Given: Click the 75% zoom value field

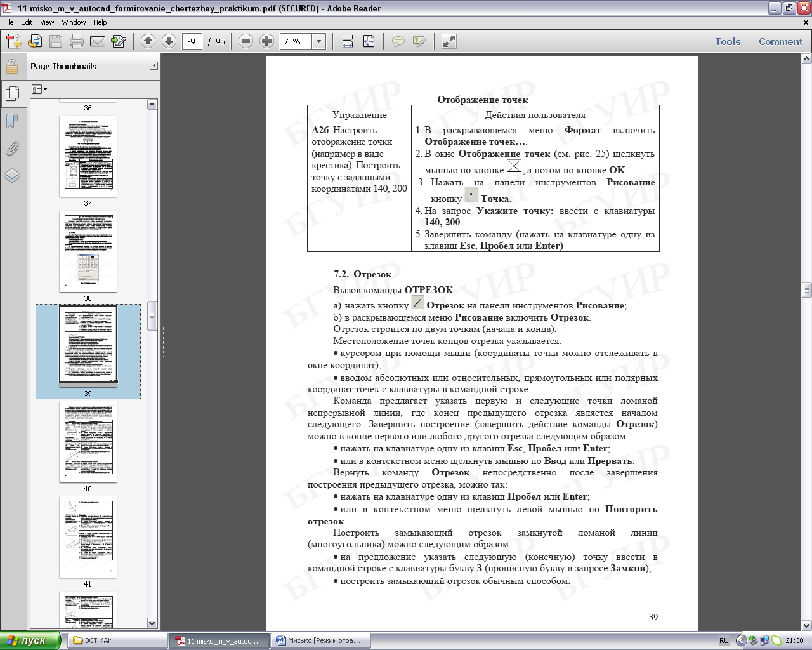Looking at the screenshot, I should click(x=296, y=41).
